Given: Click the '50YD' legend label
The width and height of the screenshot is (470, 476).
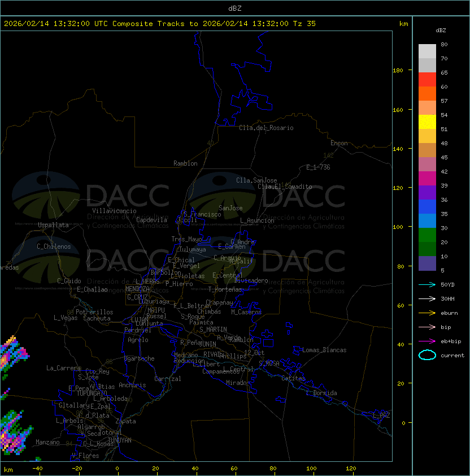Looking at the screenshot, I should [447, 284].
